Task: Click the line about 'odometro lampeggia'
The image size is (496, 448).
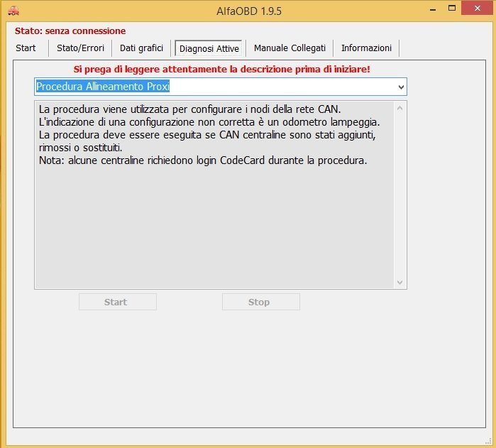Action: 209,122
